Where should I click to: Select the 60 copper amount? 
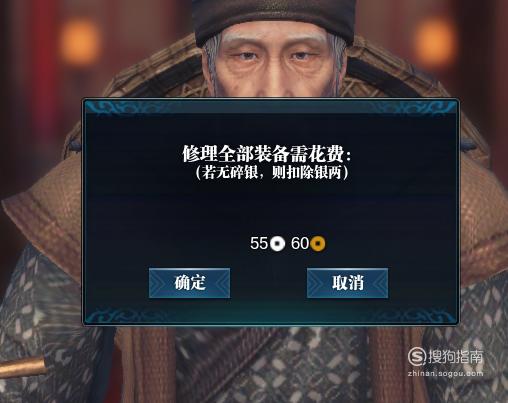point(300,243)
